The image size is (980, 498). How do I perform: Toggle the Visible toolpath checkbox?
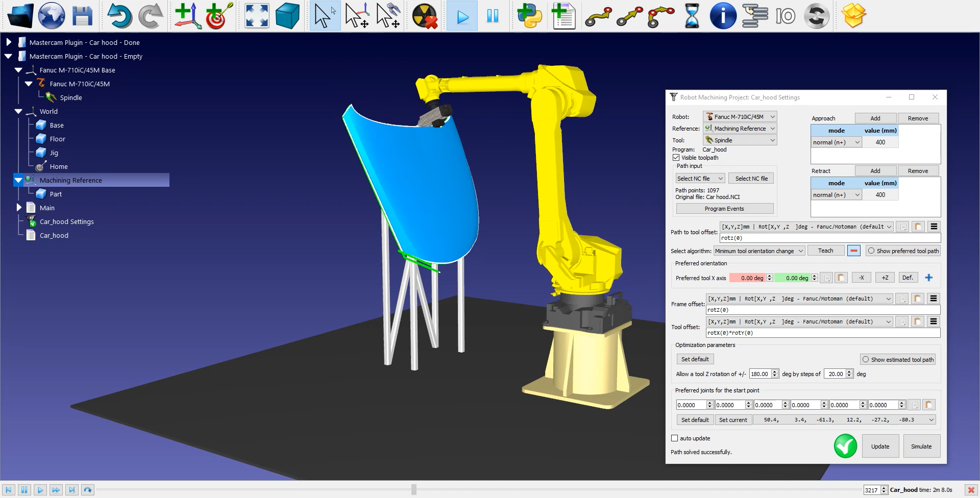point(676,158)
